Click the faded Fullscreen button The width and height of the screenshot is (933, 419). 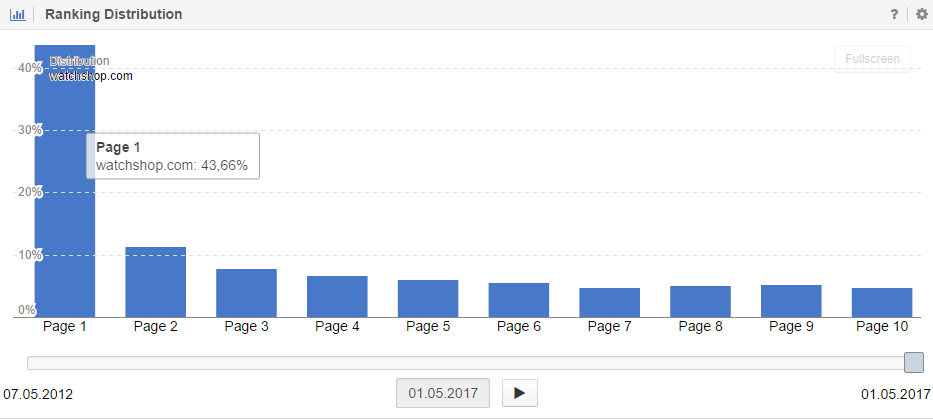click(872, 59)
